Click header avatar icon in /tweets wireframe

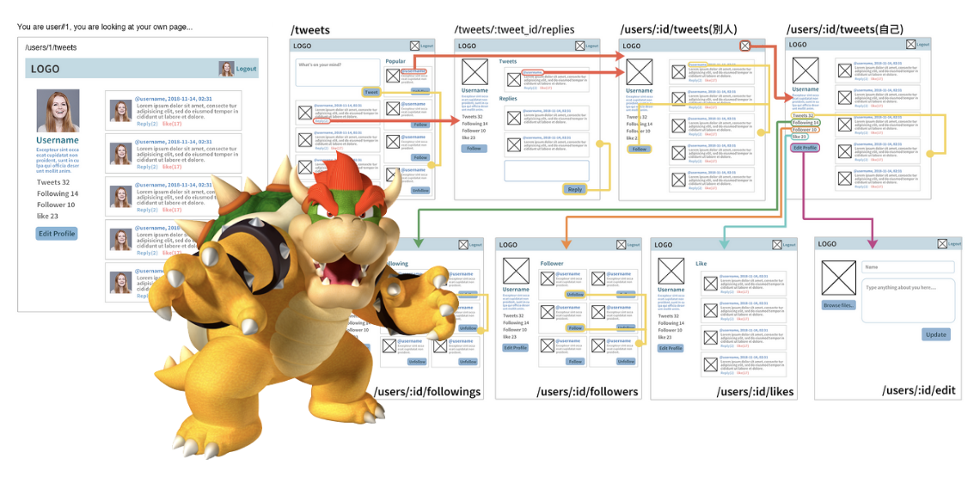(414, 46)
